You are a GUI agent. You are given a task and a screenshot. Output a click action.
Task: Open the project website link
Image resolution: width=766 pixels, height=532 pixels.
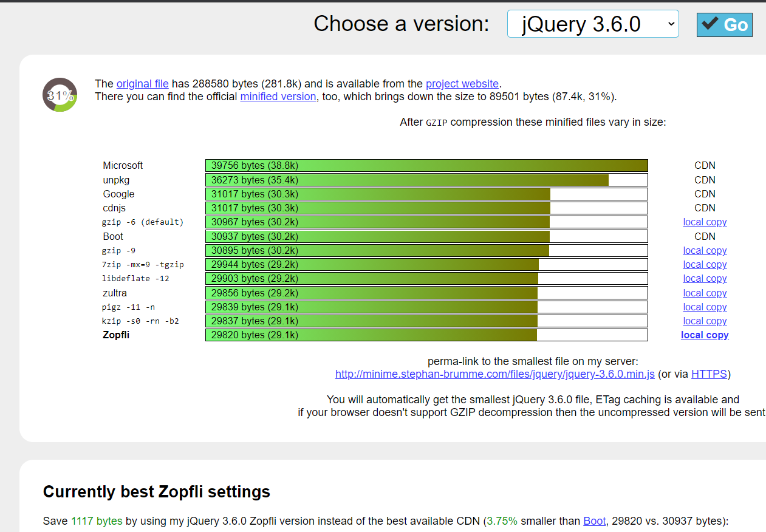point(462,84)
